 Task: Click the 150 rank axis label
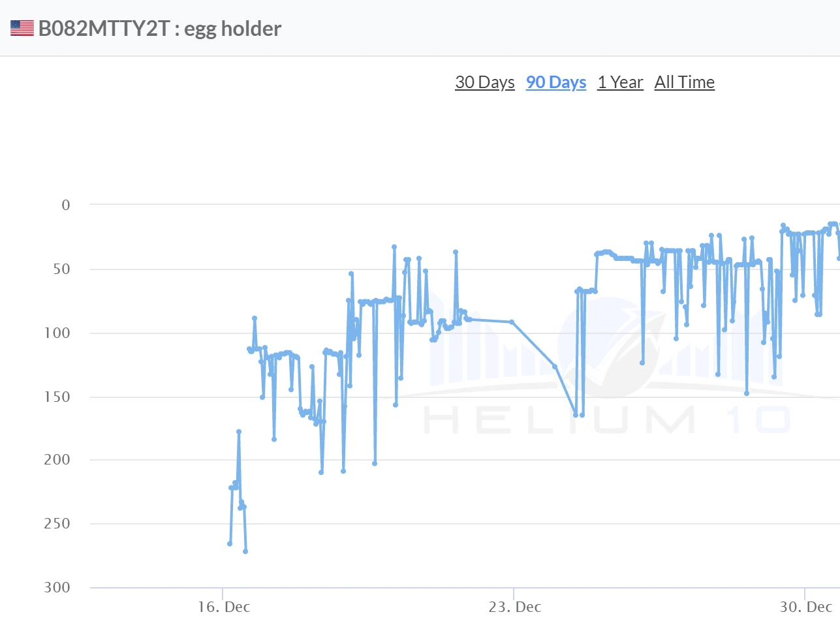click(57, 397)
